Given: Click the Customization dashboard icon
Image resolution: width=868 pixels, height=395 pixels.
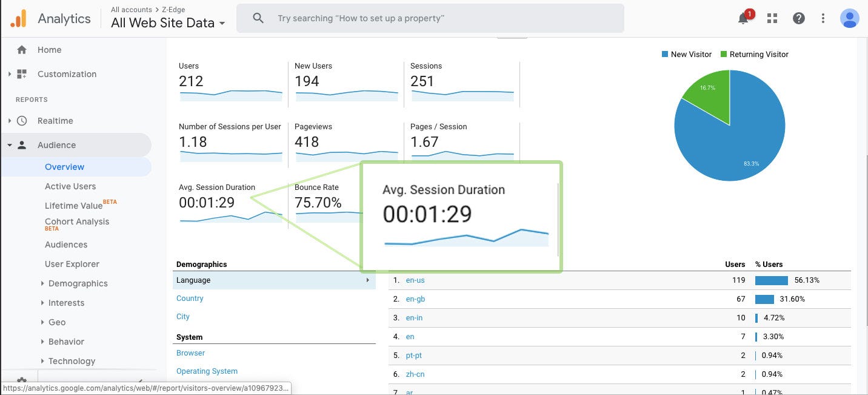Looking at the screenshot, I should pos(22,74).
